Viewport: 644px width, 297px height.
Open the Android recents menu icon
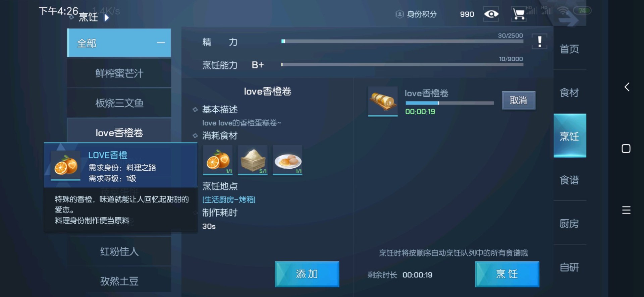626,210
